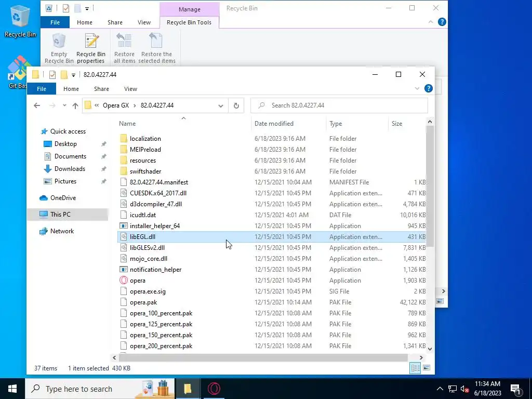Open help in the Recycle Bin window

[x=442, y=22]
